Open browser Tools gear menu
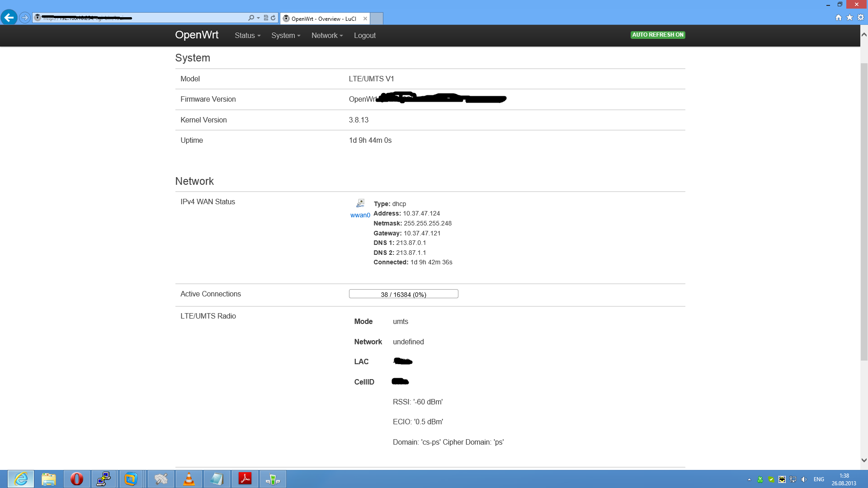868x488 pixels. coord(861,18)
